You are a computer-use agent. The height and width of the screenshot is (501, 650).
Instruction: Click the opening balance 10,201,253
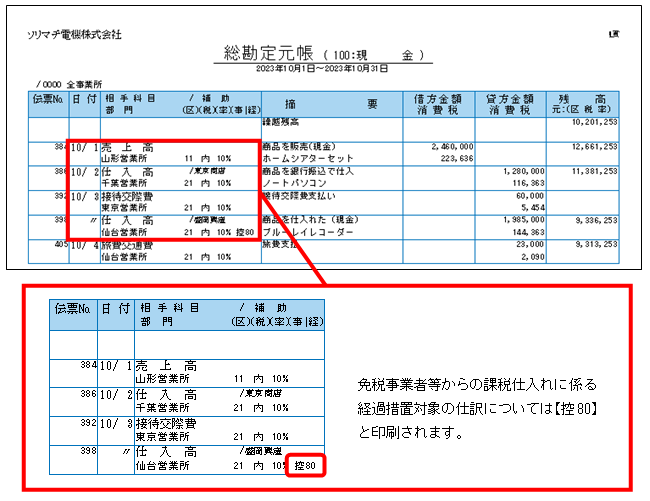pos(594,122)
